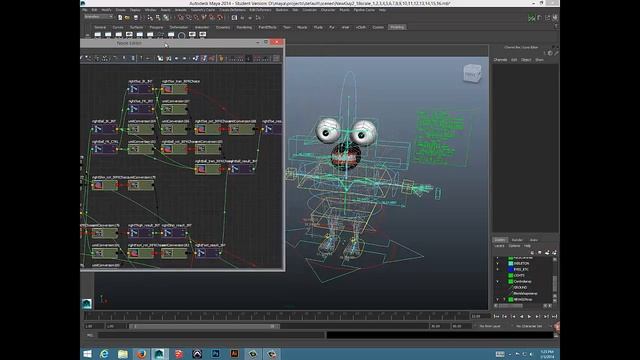Screen dimensions: 640x360
Task: Select by component type mode icon
Action: click(166, 18)
